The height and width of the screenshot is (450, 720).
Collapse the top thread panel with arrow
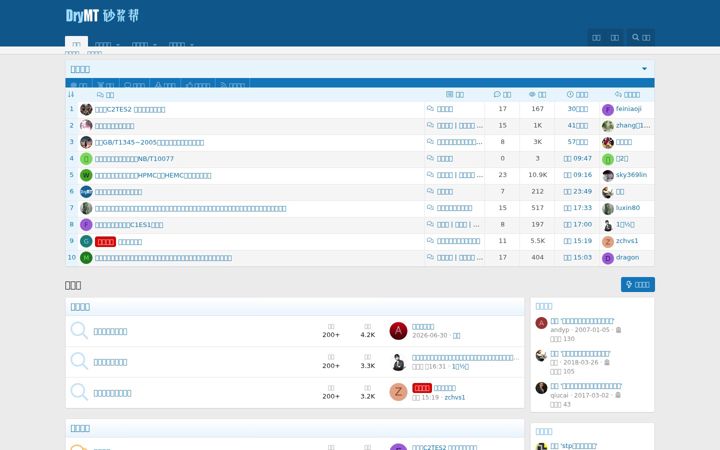(644, 69)
